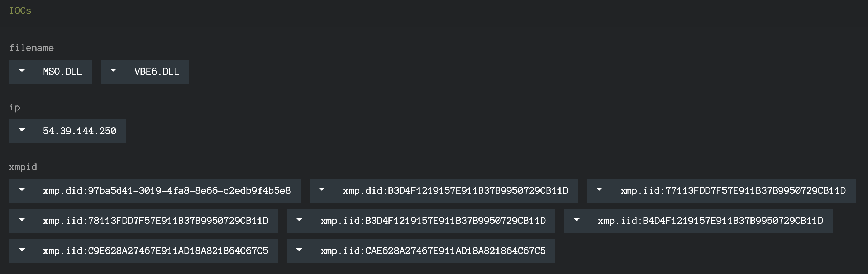Click the xmpid category label

point(23,167)
